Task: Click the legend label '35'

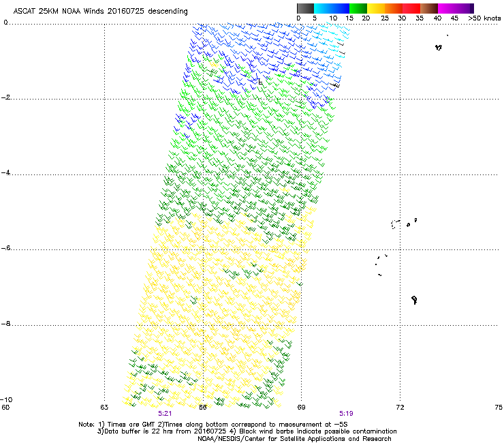Action: pyautogui.click(x=420, y=18)
